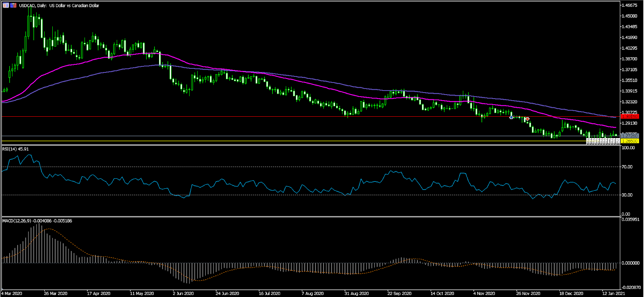The height and width of the screenshot is (297, 644).
Task: Select the red 1.30150 price level label
Action: click(630, 117)
